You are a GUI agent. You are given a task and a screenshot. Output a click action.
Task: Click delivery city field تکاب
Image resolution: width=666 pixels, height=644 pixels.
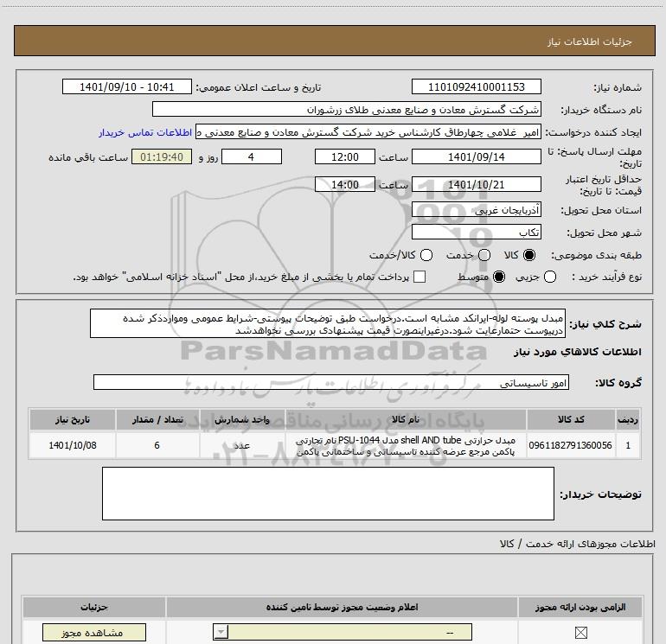click(x=476, y=233)
